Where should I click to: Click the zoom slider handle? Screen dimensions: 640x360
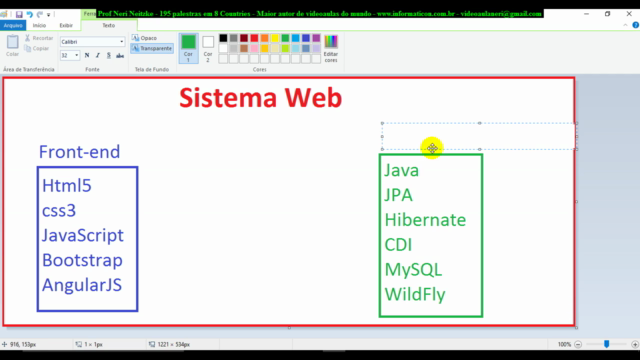tap(607, 344)
